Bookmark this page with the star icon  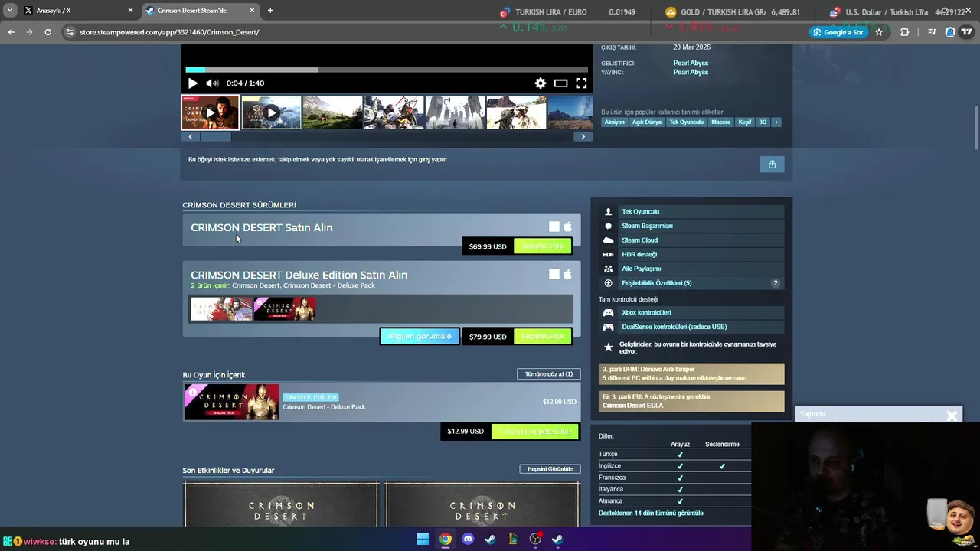tap(879, 32)
